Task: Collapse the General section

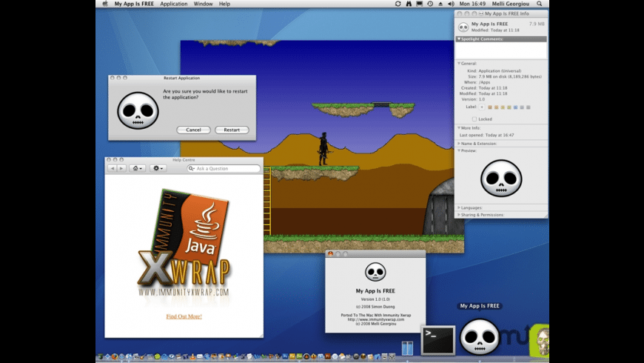Action: coord(459,63)
